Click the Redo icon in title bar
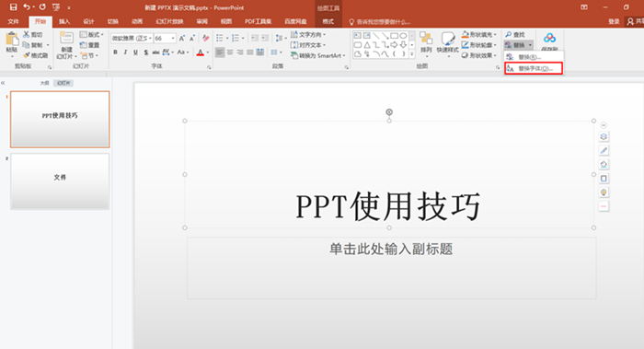 pyautogui.click(x=42, y=7)
